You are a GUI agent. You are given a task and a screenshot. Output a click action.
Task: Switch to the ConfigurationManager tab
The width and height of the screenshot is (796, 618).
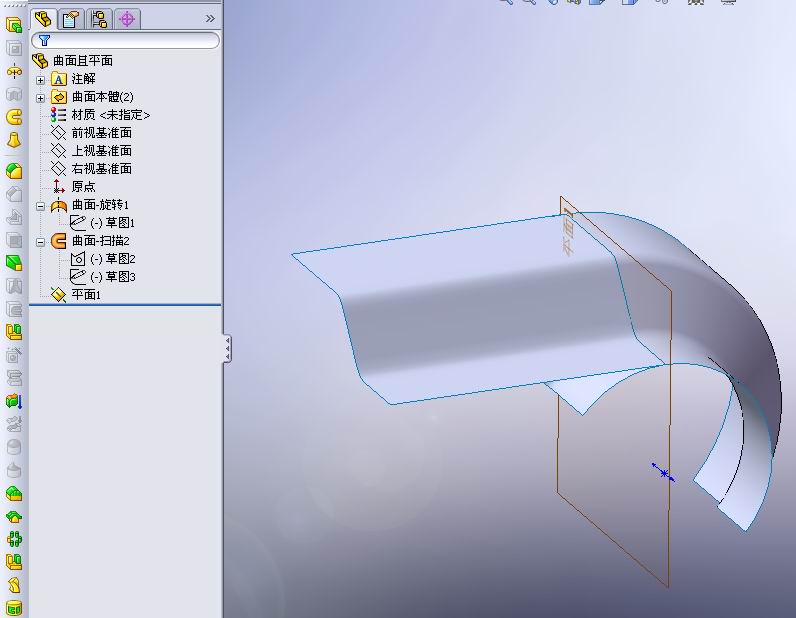[x=98, y=19]
